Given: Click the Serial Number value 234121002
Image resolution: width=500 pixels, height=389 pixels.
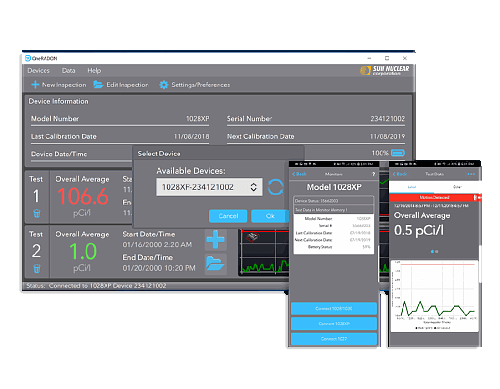Looking at the screenshot, I should pyautogui.click(x=388, y=119).
